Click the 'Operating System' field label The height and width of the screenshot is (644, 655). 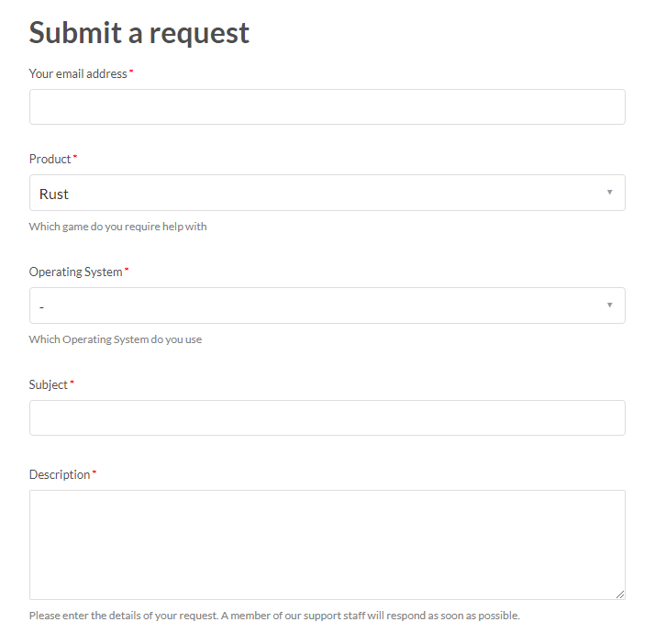[75, 272]
